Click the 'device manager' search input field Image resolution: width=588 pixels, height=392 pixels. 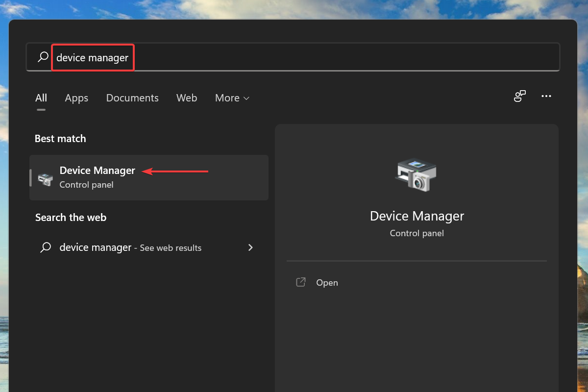293,57
